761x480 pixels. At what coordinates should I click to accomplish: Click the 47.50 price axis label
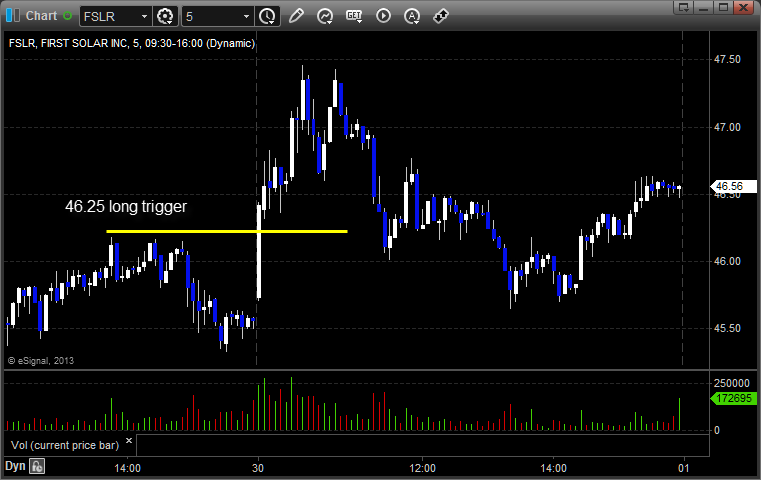click(x=727, y=59)
